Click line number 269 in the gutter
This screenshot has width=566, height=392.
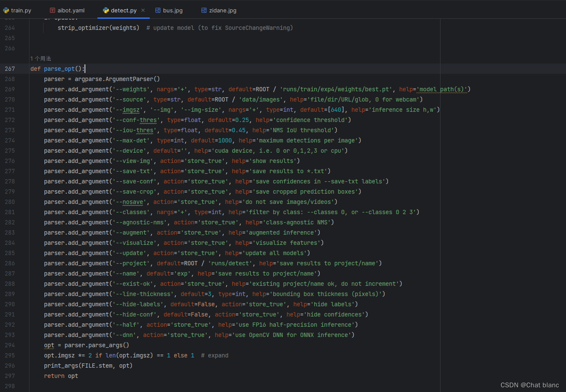10,89
